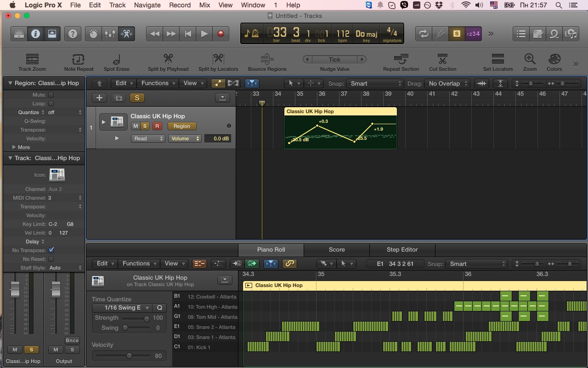Switch to the Score tab

pyautogui.click(x=336, y=250)
